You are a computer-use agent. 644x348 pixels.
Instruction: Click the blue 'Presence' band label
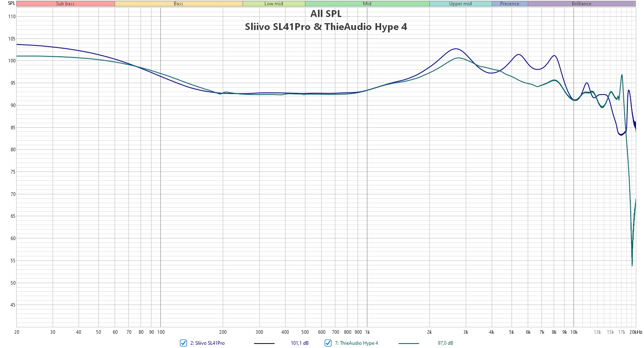(510, 4)
